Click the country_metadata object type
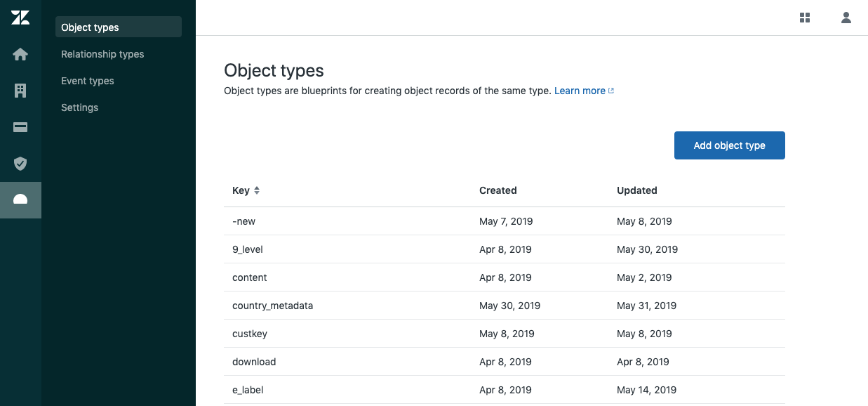This screenshot has height=406, width=868. [272, 305]
